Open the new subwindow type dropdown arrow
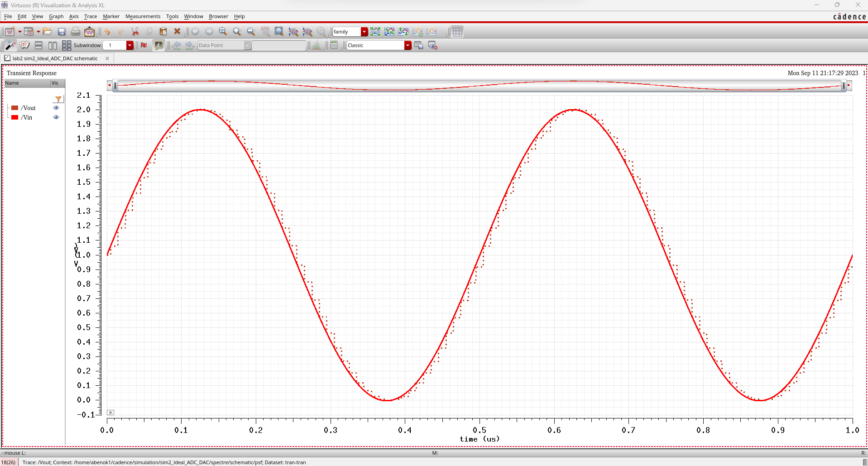 (x=38, y=32)
